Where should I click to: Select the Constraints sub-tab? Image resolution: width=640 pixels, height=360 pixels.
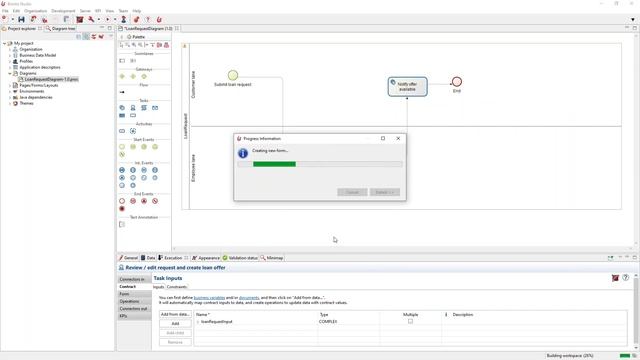tap(177, 287)
